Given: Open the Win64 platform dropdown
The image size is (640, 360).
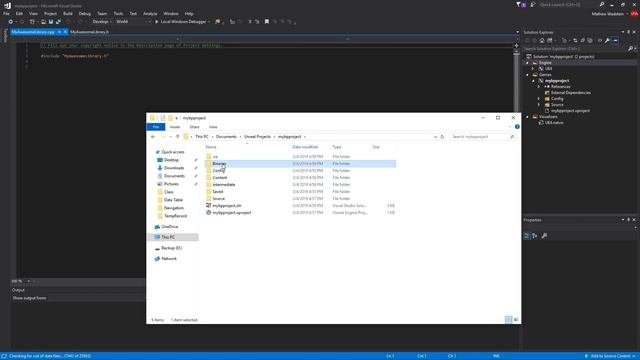Looking at the screenshot, I should pos(133,22).
